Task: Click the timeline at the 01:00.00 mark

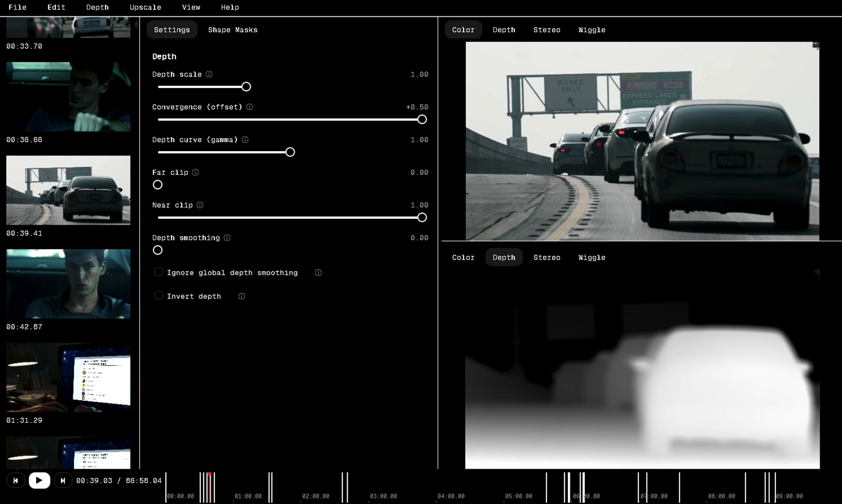Action: coord(248,496)
